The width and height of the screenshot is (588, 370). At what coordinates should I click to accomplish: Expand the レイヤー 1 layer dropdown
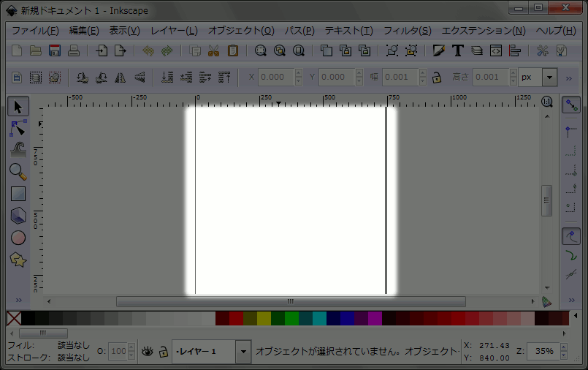click(243, 352)
